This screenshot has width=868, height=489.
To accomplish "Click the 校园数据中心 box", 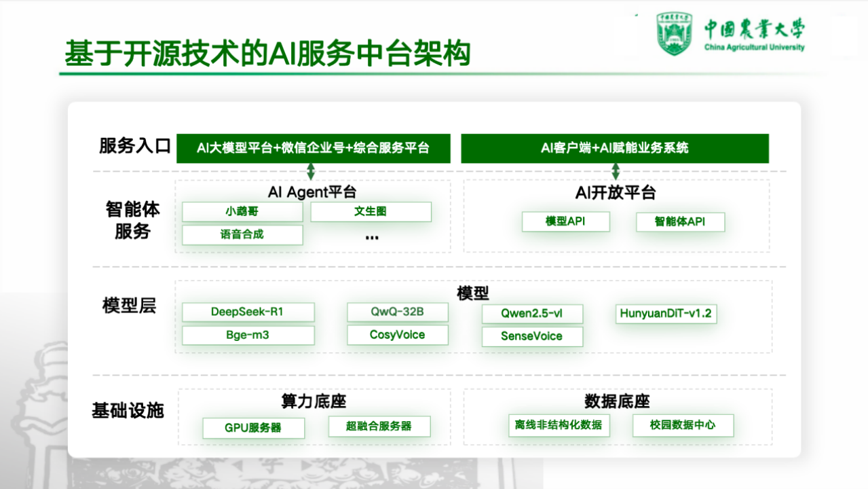I will [x=682, y=425].
